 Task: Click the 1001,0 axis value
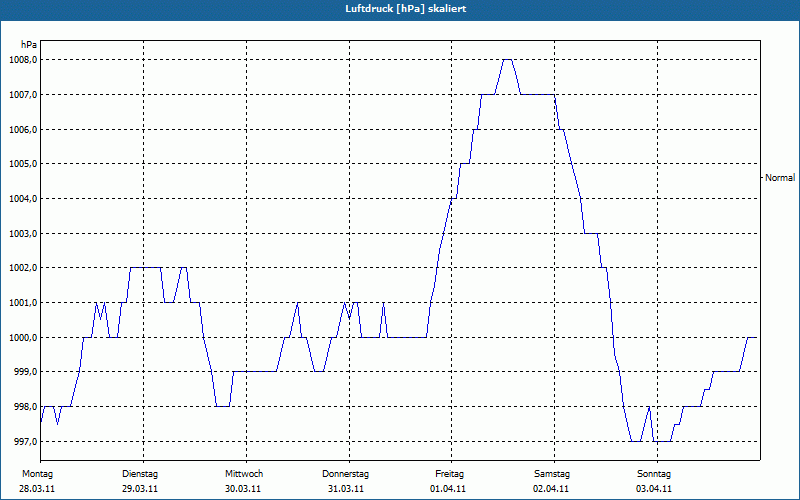[x=23, y=303]
